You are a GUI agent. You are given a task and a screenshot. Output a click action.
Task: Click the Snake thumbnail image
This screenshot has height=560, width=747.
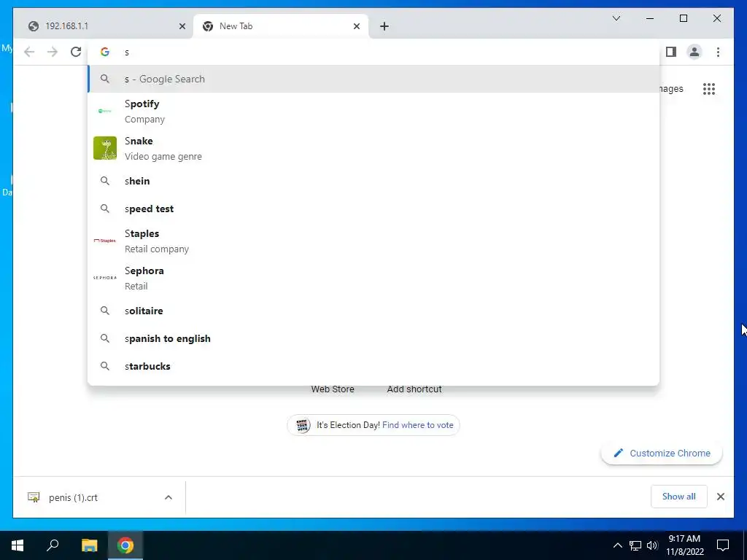(x=105, y=148)
